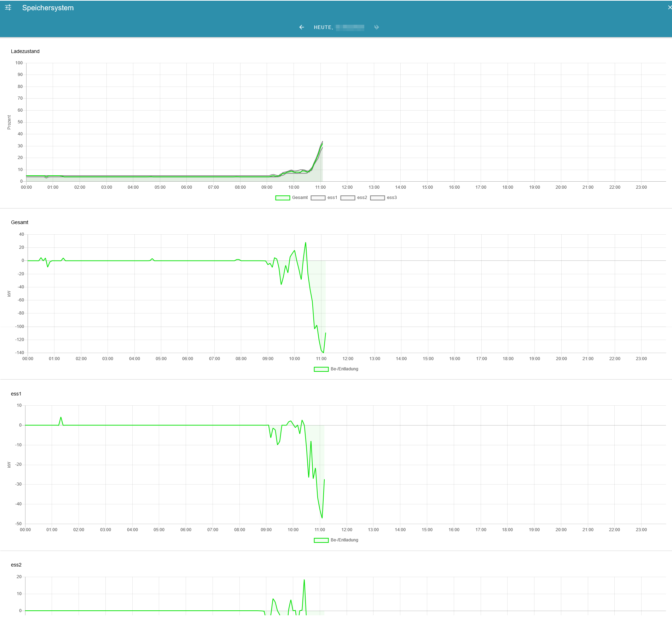Image resolution: width=672 pixels, height=622 pixels.
Task: Click the Gesamt chart heading
Action: (19, 222)
